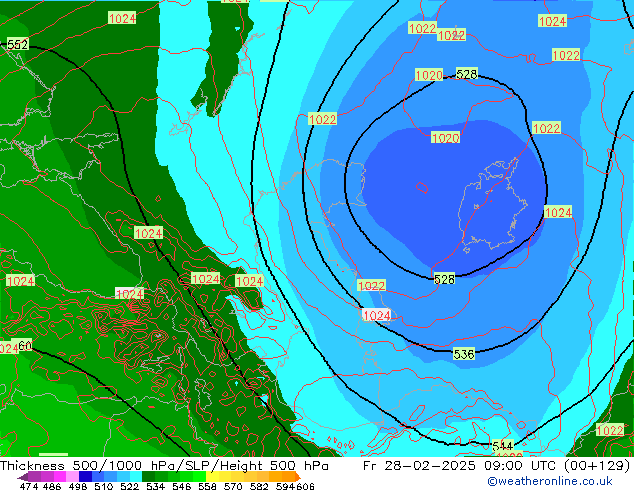
Task: Click the 1022 label in the green corner above 'UTC'
Action: click(610, 430)
